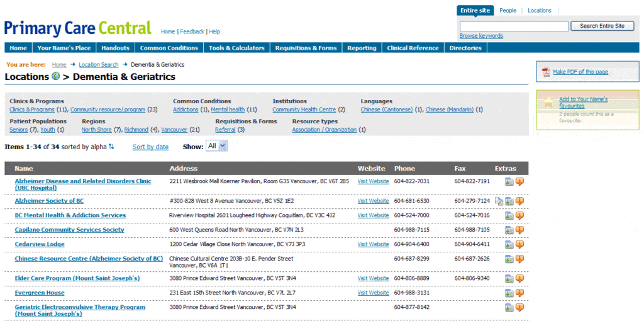Click orange comment bubble for Evergreen House

[519, 293]
